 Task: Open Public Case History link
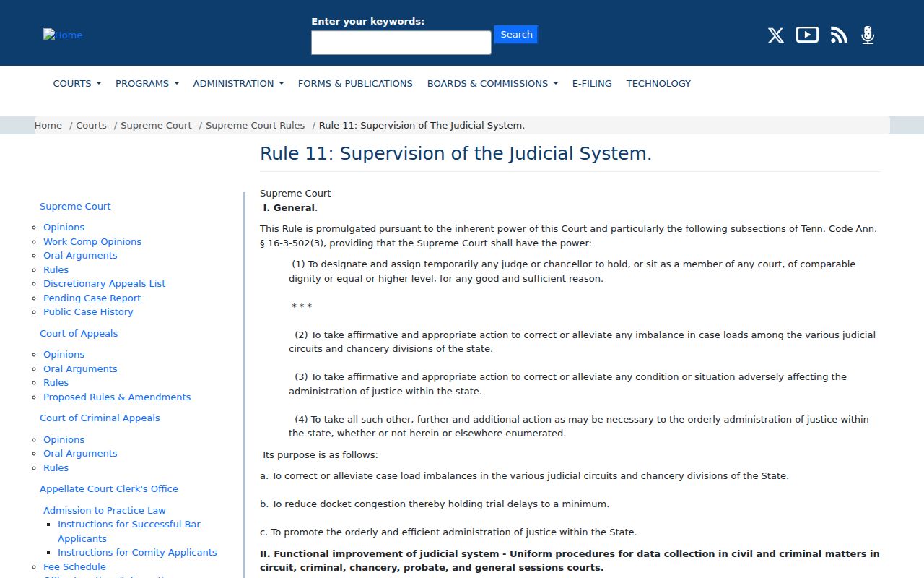pyautogui.click(x=88, y=312)
